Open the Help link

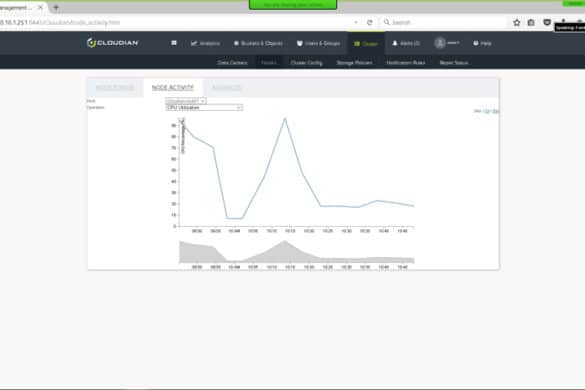482,43
